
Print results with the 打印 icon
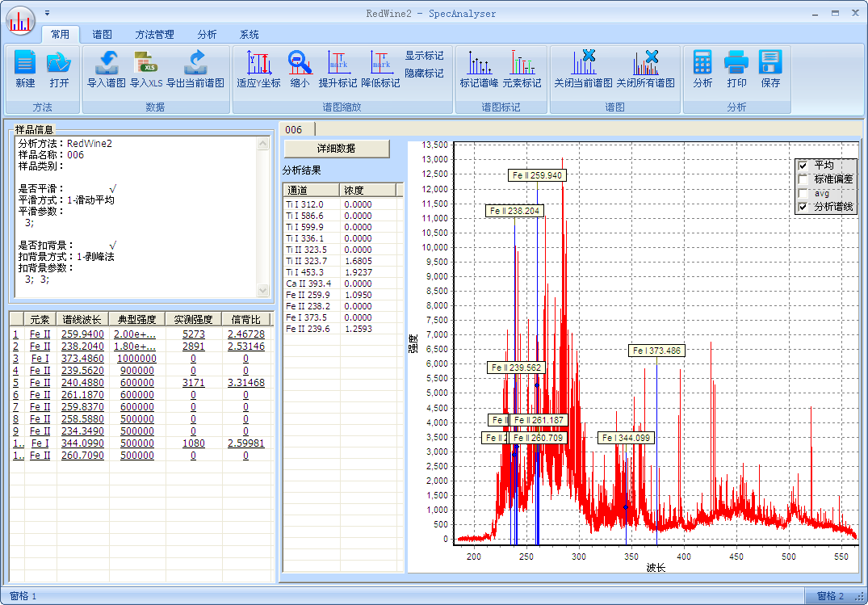(x=736, y=69)
